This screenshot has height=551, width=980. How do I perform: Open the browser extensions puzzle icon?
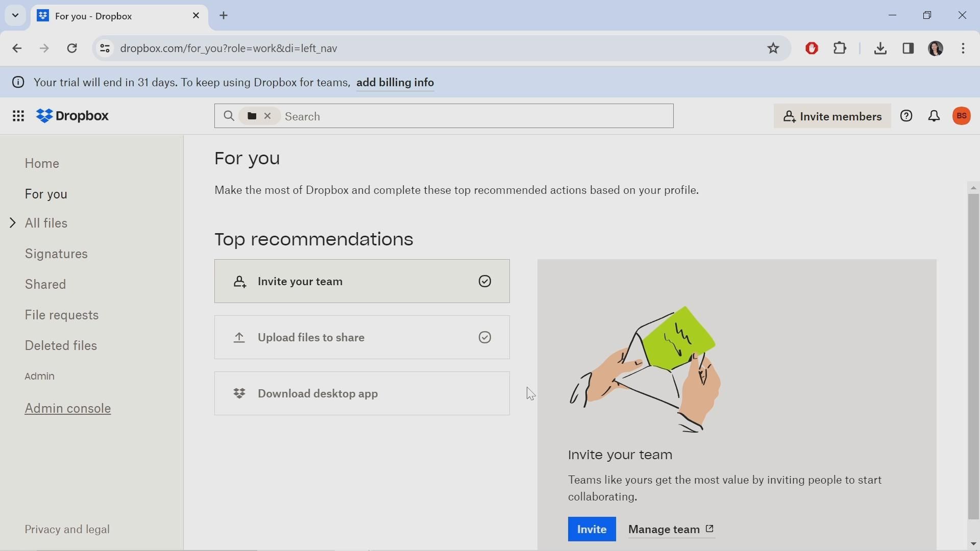point(840,48)
